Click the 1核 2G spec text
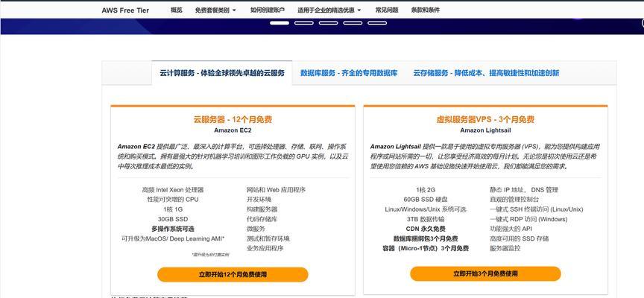Screen dimensions: 644x298 tap(426, 190)
